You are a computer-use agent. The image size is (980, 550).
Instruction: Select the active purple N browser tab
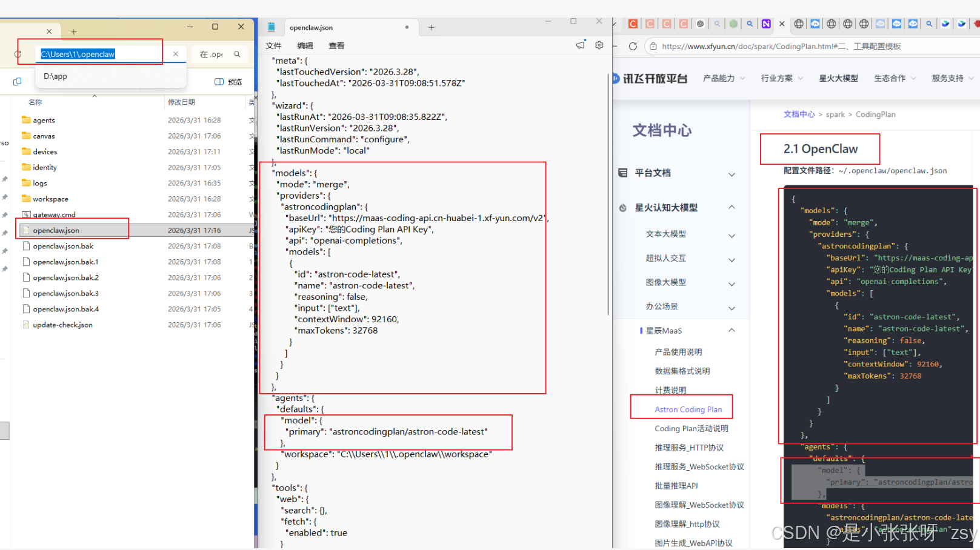click(766, 24)
